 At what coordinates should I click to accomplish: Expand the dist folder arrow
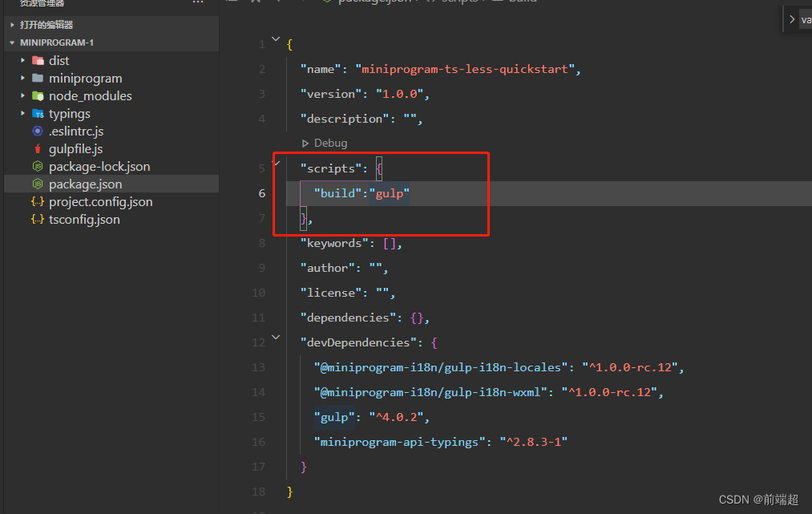point(22,61)
